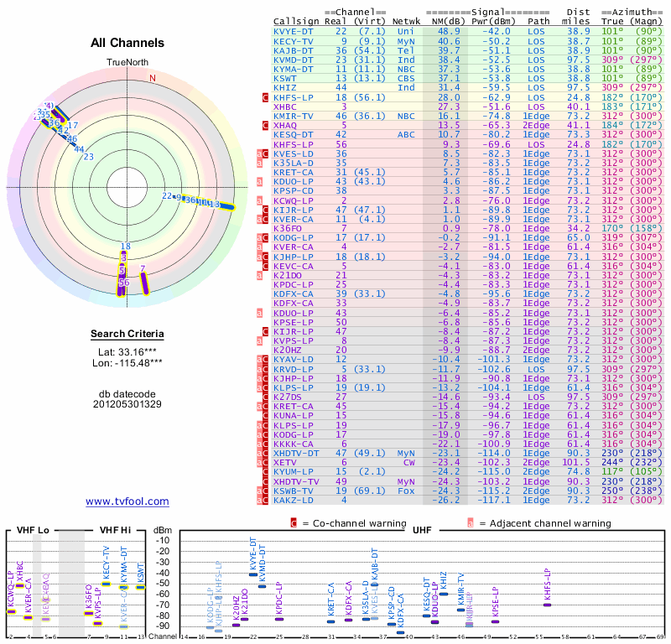Image resolution: width=671 pixels, height=644 pixels.
Task: Click the channel 22 marker on radar plot
Action: click(167, 195)
